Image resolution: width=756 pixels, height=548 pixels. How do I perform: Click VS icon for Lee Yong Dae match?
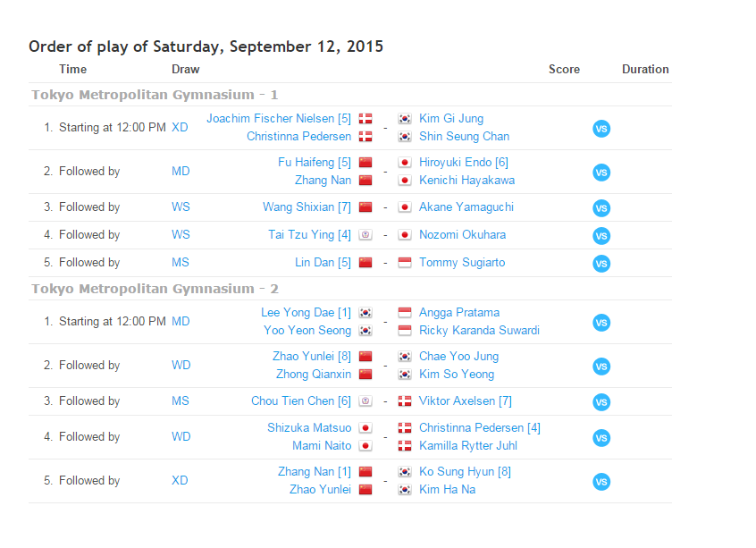pyautogui.click(x=601, y=323)
